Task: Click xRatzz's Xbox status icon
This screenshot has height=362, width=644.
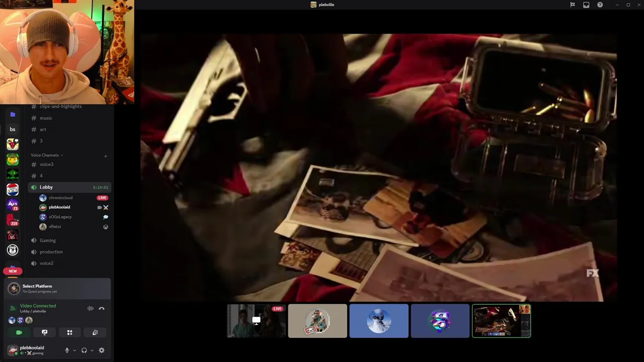Action: tap(106, 227)
